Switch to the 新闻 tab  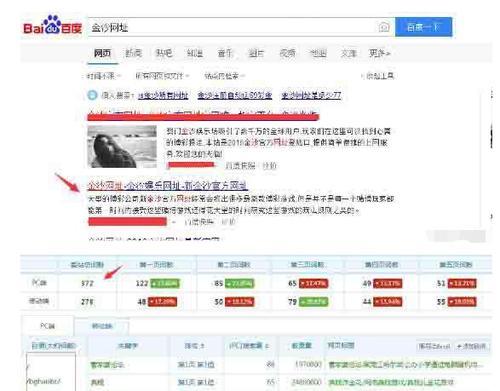click(x=133, y=53)
